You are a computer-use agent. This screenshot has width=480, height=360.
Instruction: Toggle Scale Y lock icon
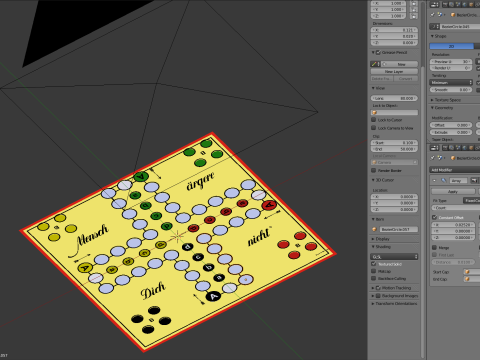coord(414,10)
